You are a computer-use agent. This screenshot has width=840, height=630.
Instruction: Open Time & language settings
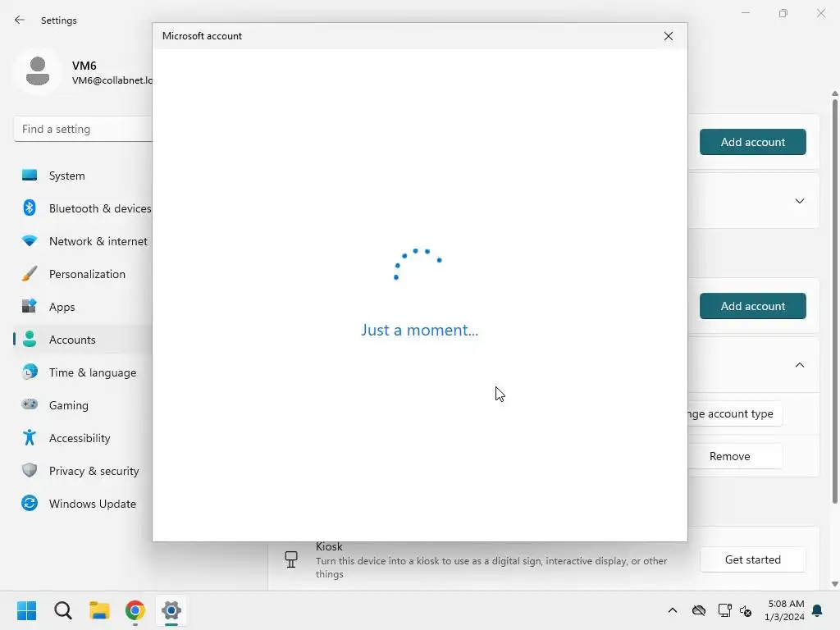pyautogui.click(x=83, y=372)
